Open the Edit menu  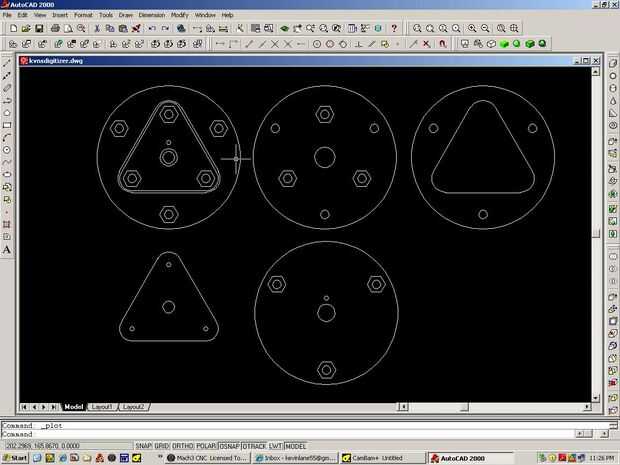(x=22, y=15)
